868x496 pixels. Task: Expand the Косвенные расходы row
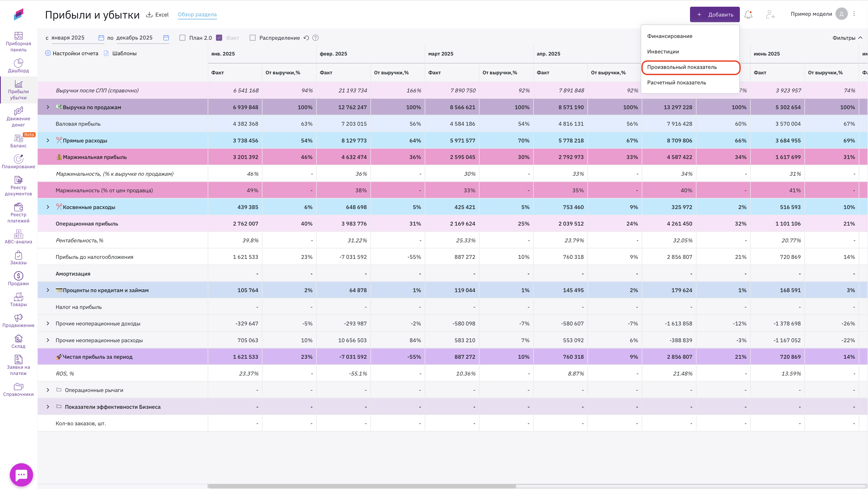48,207
